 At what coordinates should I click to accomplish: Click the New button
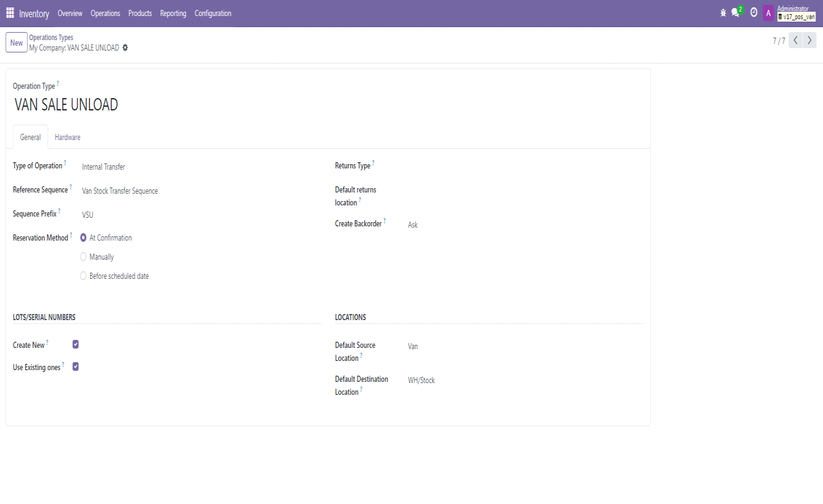pos(17,43)
